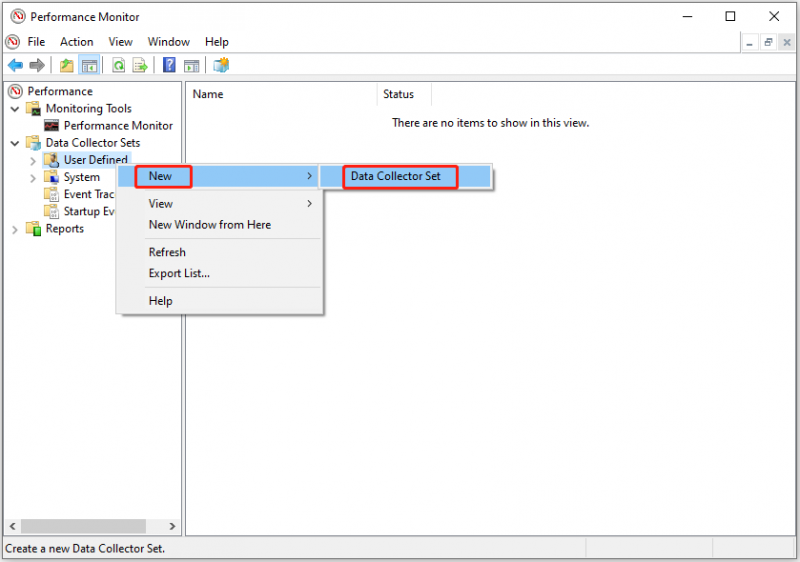Expand the User Defined tree node
The height and width of the screenshot is (562, 800).
[x=33, y=161]
